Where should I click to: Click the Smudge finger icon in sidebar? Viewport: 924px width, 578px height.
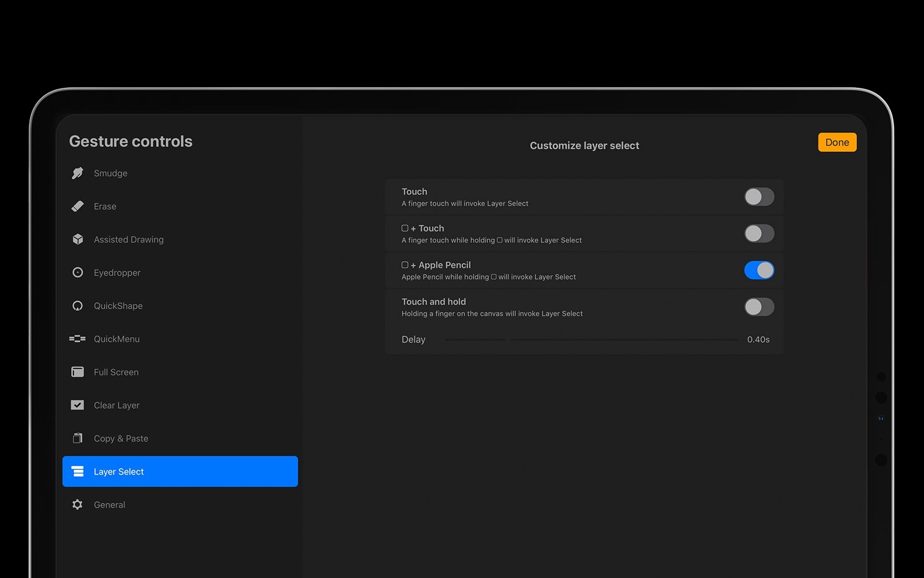[x=77, y=173]
